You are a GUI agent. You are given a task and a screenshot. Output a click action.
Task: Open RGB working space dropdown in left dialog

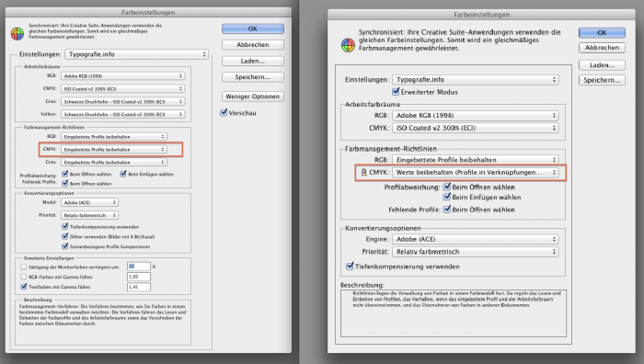pos(122,76)
